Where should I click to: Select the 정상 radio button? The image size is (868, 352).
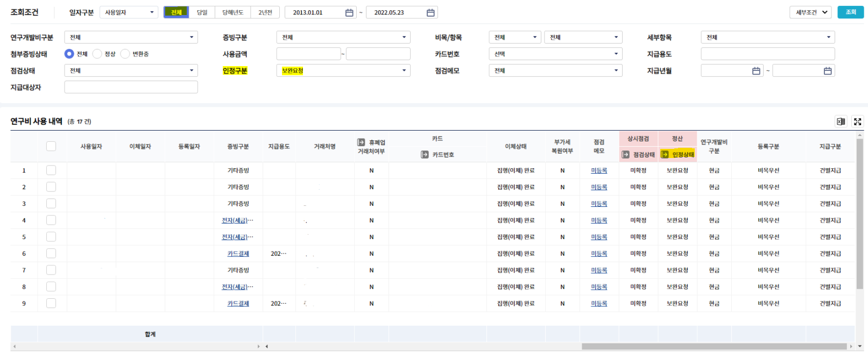(x=97, y=54)
